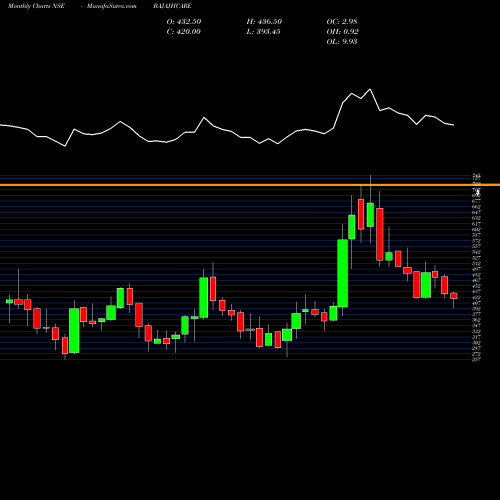
Task: Select the low price 'L: 393.45' value
Action: click(x=263, y=32)
